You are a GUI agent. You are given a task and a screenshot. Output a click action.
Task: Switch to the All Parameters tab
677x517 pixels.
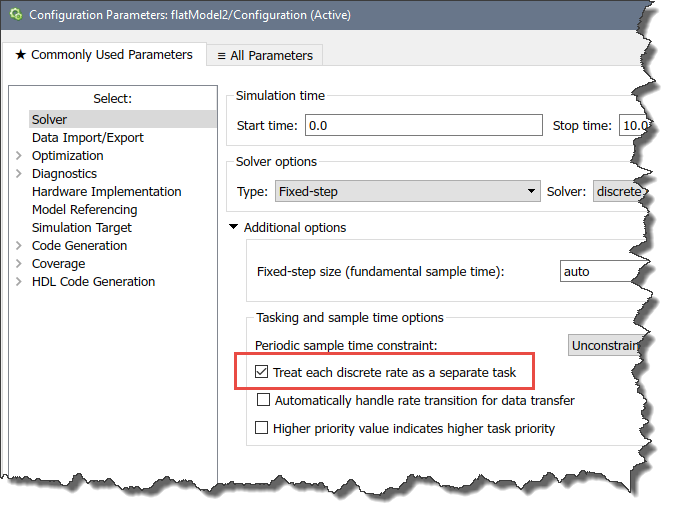pos(265,56)
